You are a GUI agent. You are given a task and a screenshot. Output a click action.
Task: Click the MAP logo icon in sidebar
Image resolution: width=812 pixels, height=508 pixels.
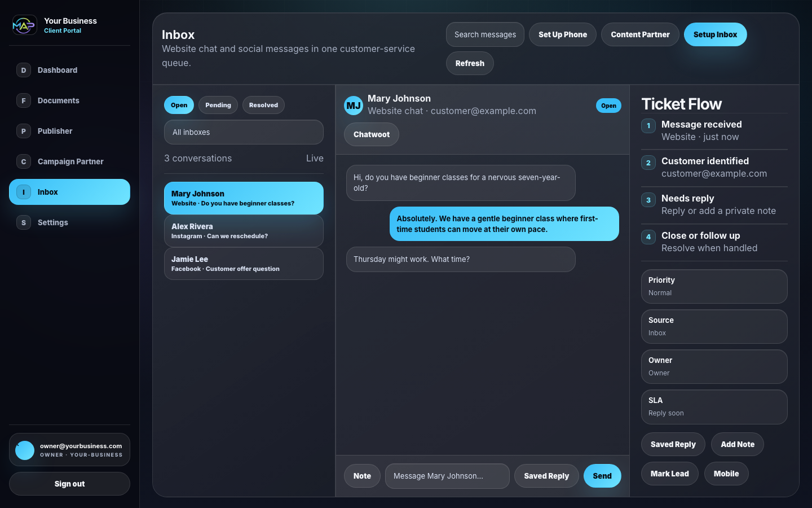pyautogui.click(x=24, y=25)
